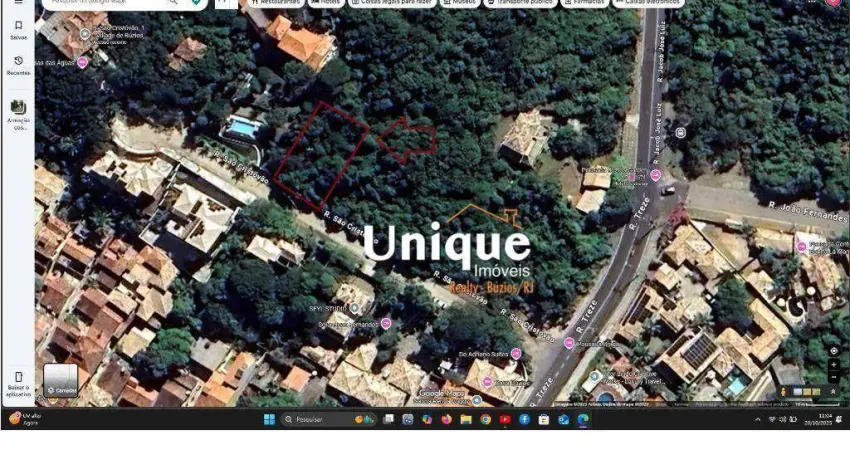Select the Do Adriano Suítes lodging pin
850x450 pixels.
click(516, 353)
